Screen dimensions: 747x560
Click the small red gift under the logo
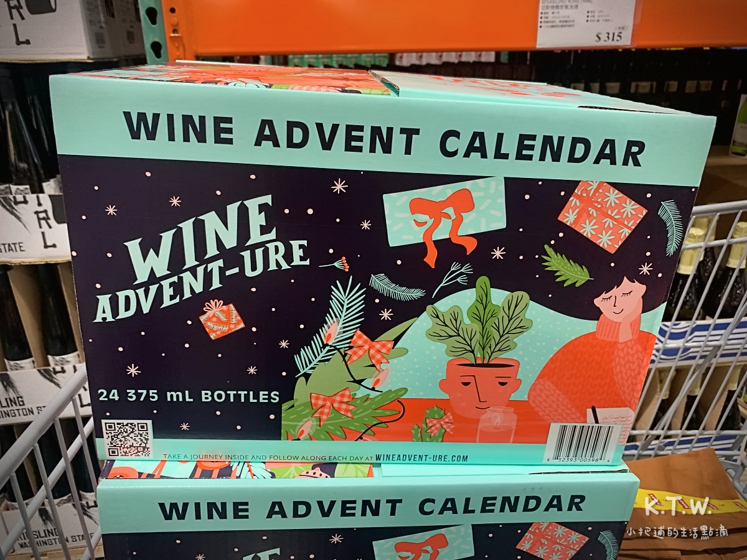pos(222,320)
